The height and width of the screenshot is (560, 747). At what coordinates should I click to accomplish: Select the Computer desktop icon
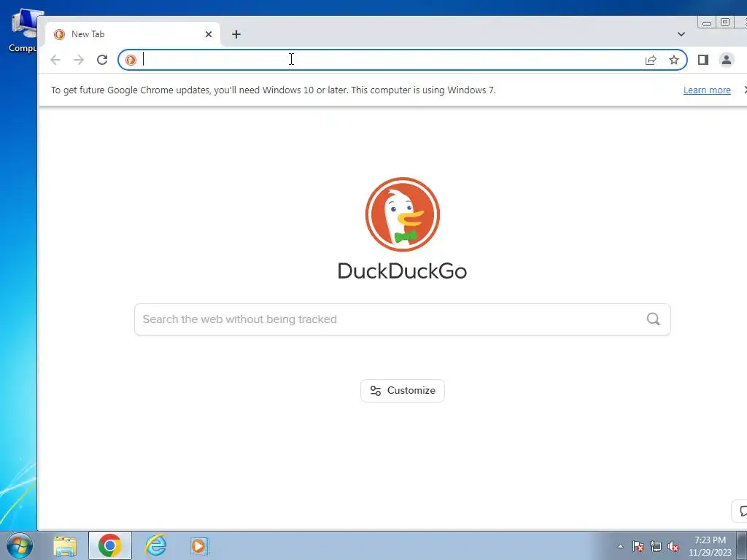(x=23, y=31)
